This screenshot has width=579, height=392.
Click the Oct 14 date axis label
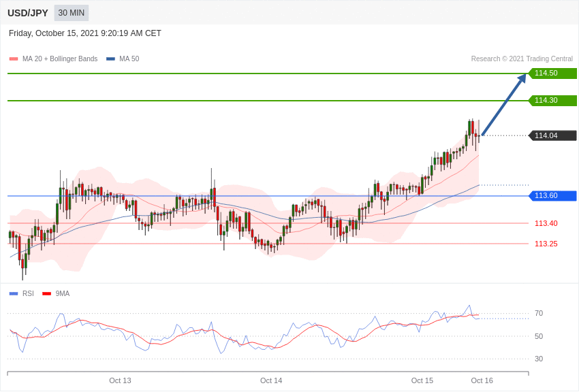271,380
